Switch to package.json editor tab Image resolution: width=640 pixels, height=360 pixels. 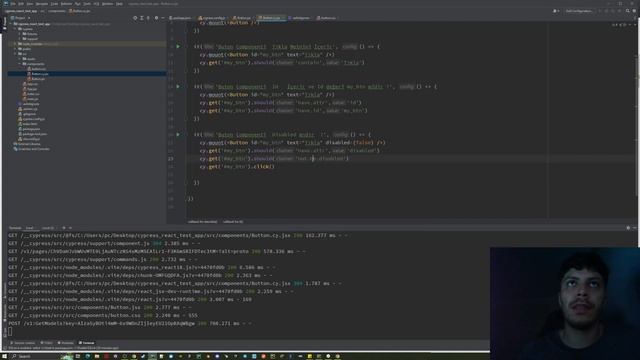tap(180, 18)
